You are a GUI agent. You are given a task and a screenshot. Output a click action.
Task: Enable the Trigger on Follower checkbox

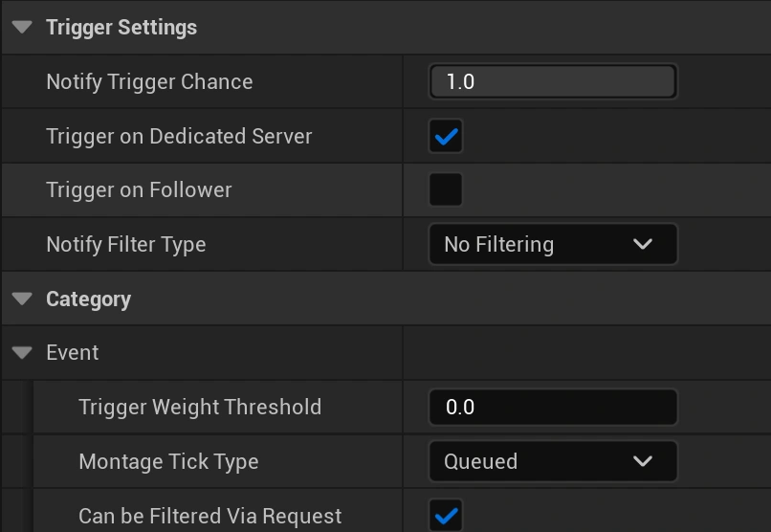coord(446,190)
